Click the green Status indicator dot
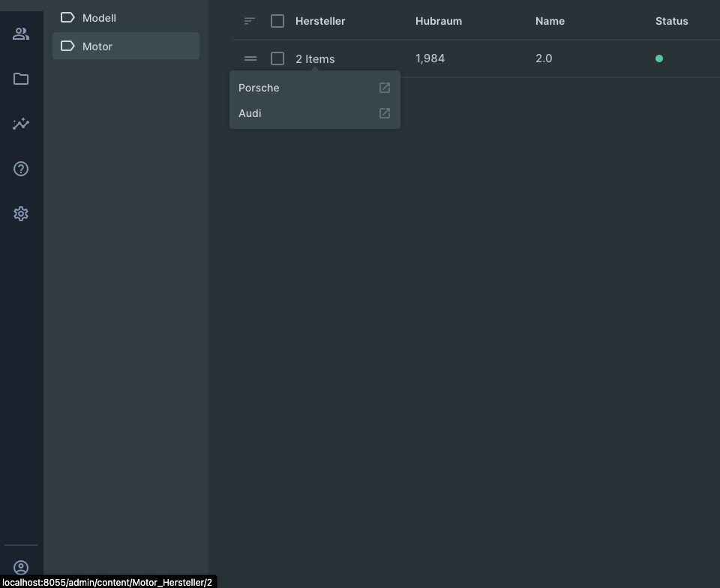The width and height of the screenshot is (720, 588). [659, 58]
